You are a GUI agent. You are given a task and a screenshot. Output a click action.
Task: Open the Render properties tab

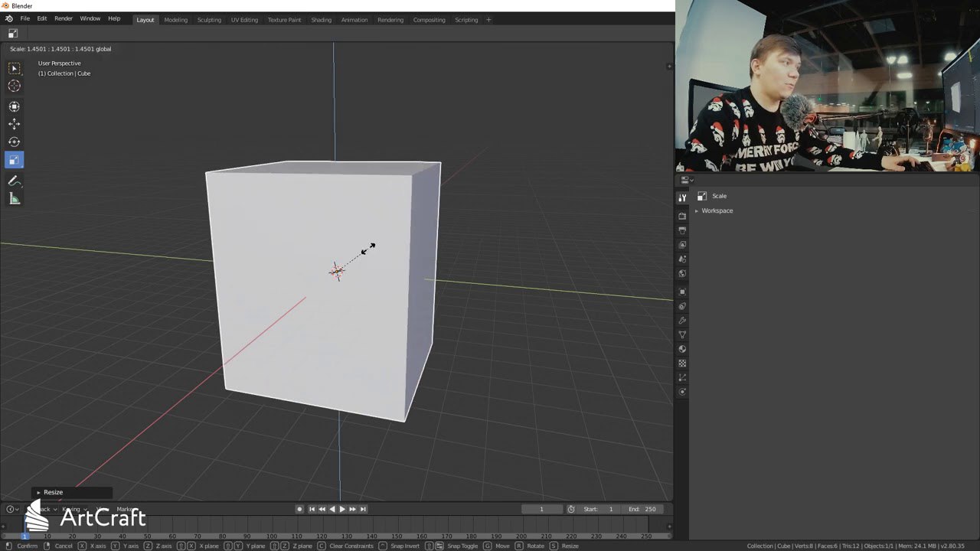coord(682,216)
